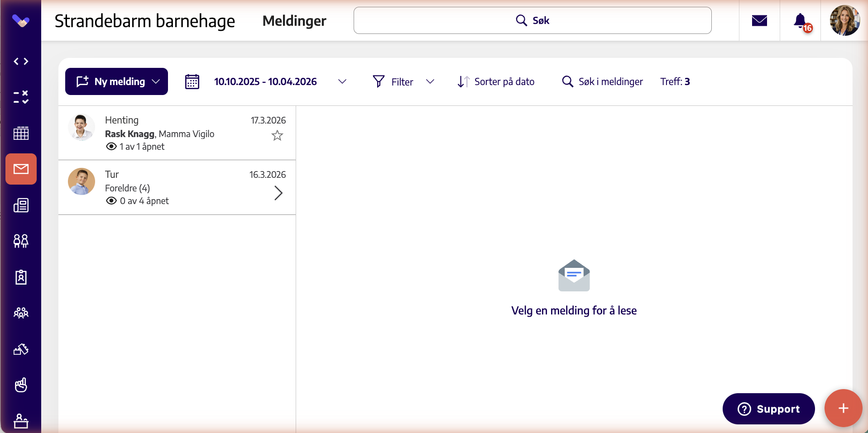Toggle Sorter på dato sorting order
The height and width of the screenshot is (433, 868).
click(496, 81)
